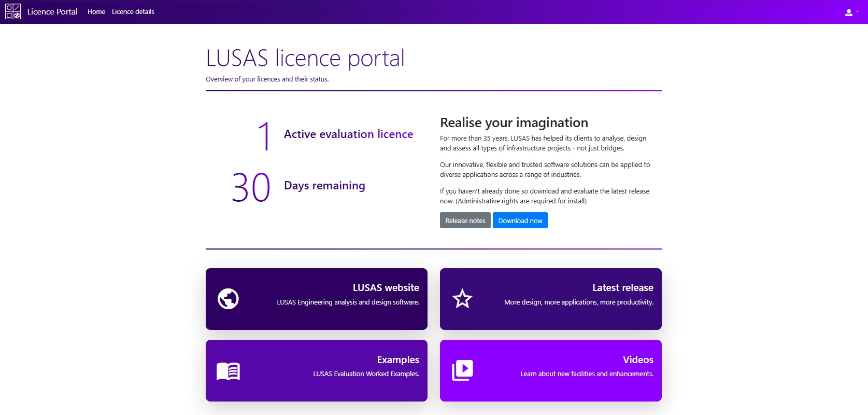Click 'More design, more applications, more productivity.' text

tap(579, 302)
